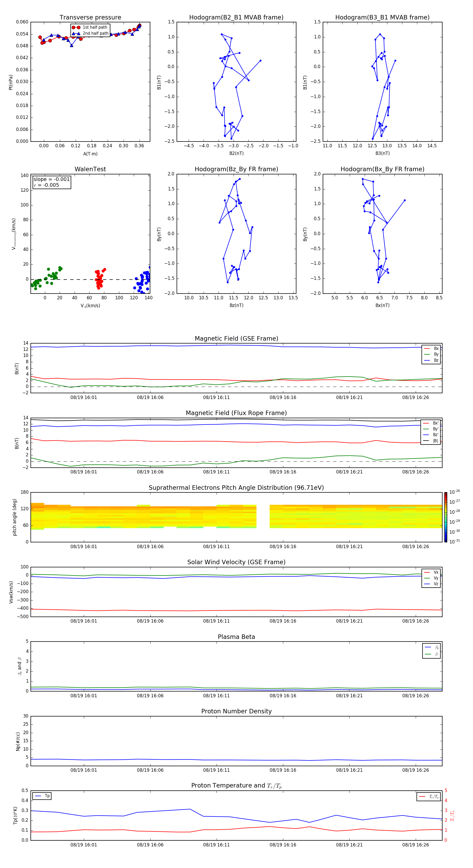Click the "WalenTest" plot title

coord(90,169)
